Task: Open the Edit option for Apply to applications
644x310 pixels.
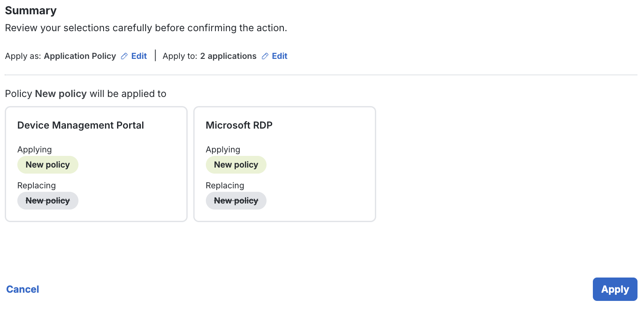Action: coord(279,56)
